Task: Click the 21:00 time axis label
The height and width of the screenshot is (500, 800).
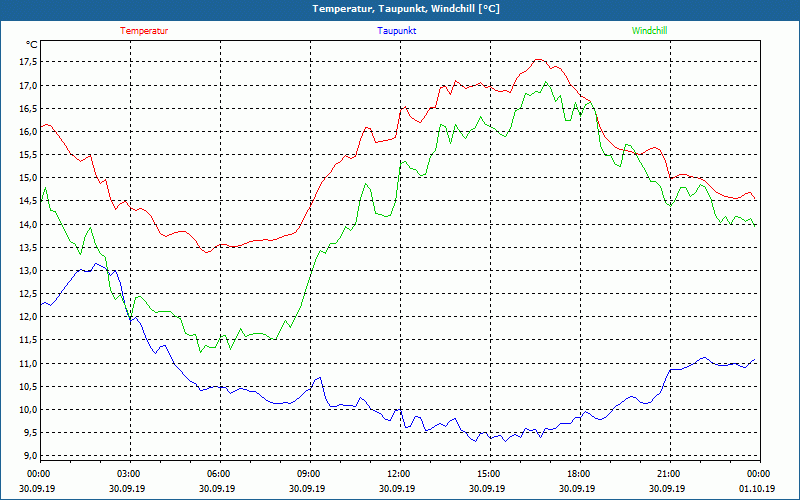Action: click(670, 474)
